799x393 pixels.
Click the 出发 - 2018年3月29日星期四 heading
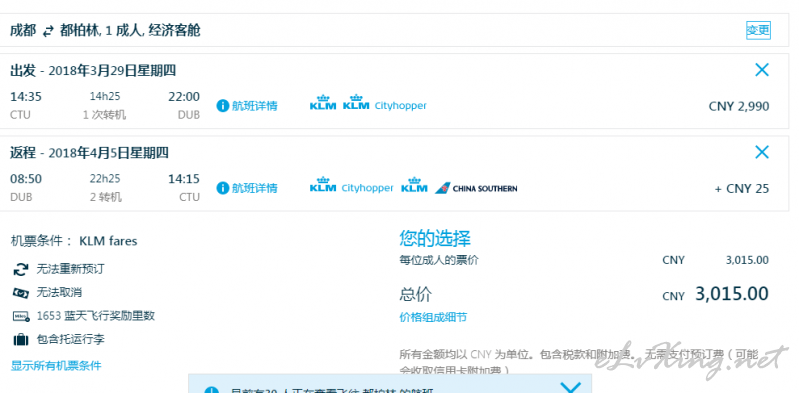(93, 70)
